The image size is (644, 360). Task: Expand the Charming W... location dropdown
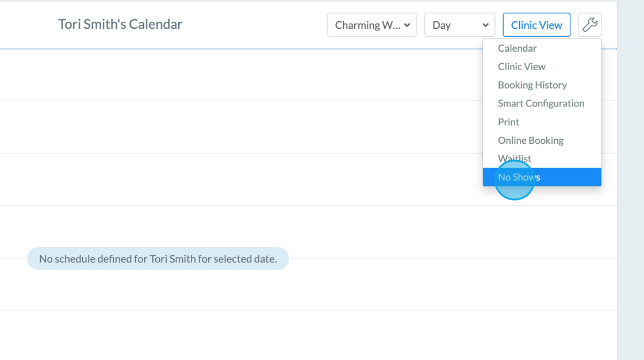pyautogui.click(x=371, y=25)
